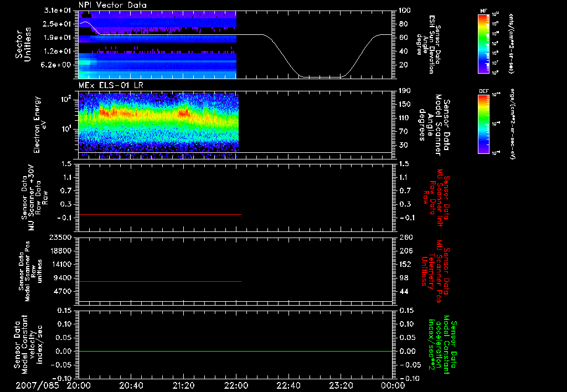Image resolution: width=567 pixels, height=392 pixels.
Task: Click the 20:40 time axis label
Action: coord(131,385)
